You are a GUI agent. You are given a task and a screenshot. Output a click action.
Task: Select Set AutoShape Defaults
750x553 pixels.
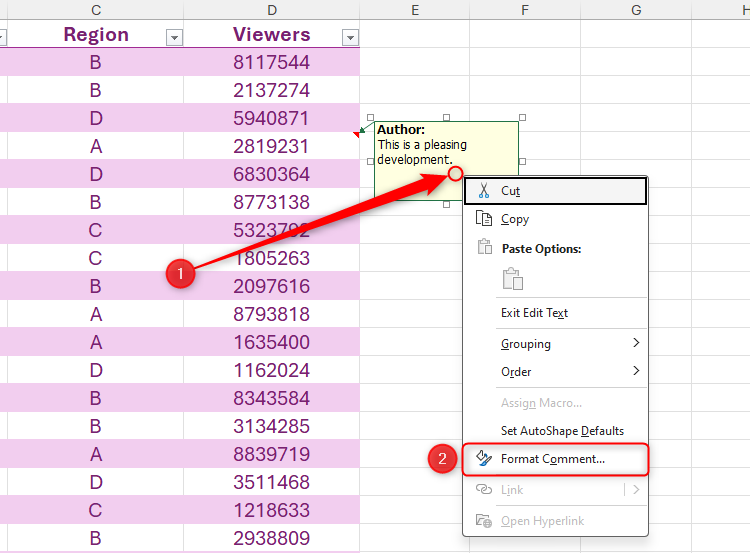(562, 431)
